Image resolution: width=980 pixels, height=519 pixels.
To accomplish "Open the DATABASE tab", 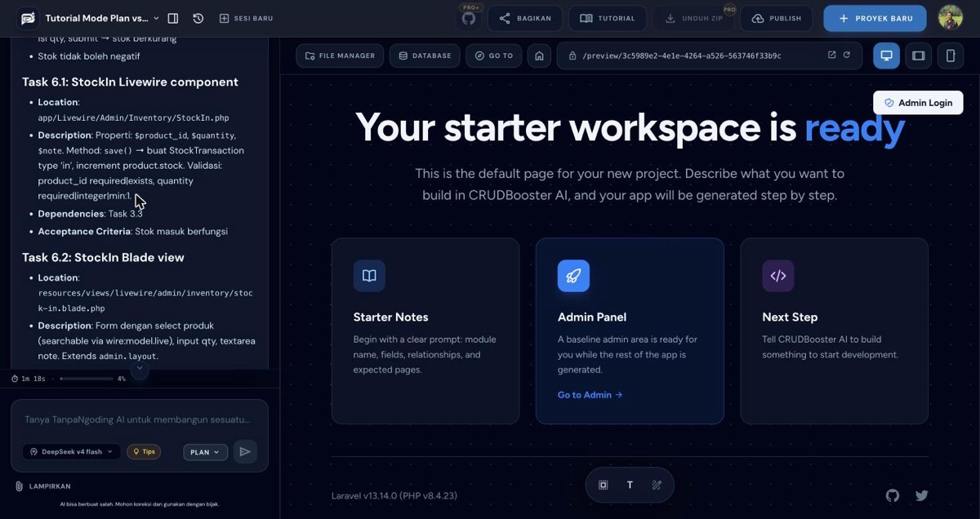I will (425, 55).
